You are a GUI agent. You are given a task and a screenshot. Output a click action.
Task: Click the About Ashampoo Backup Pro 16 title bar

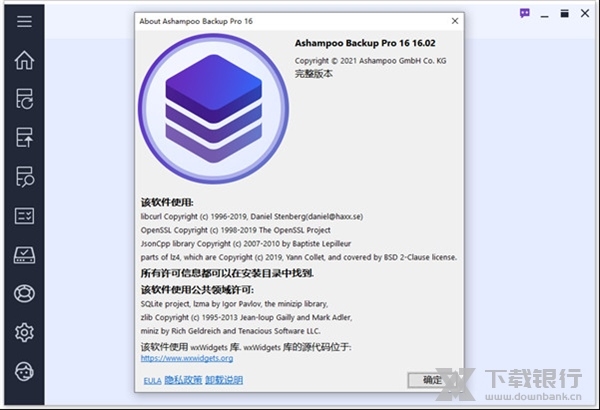[x=280, y=19]
